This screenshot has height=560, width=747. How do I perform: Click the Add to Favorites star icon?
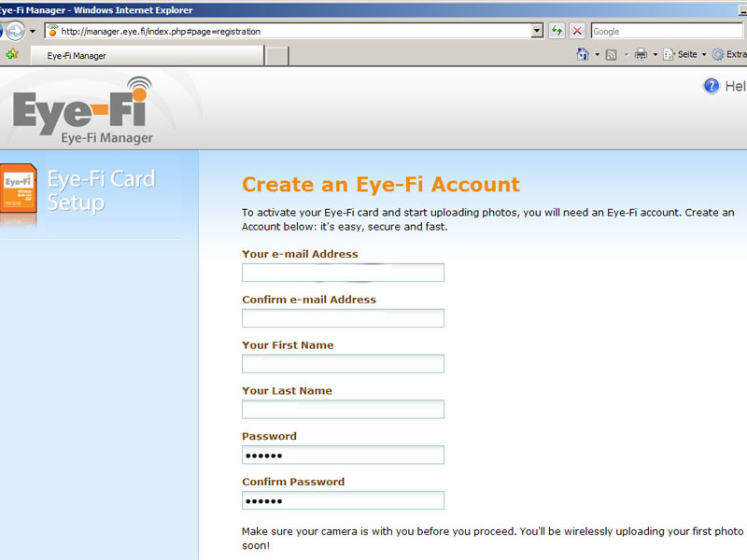(12, 55)
